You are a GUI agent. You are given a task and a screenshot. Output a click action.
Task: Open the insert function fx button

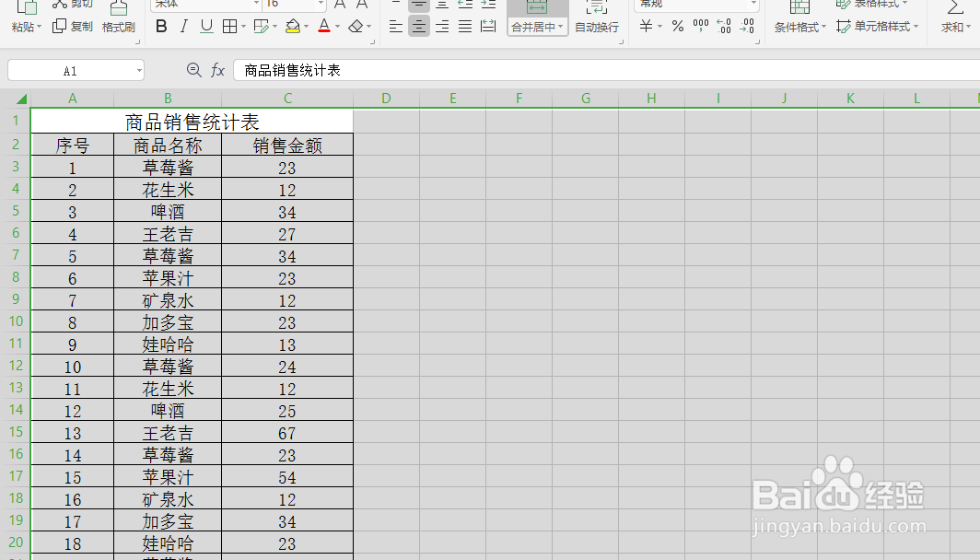(217, 70)
